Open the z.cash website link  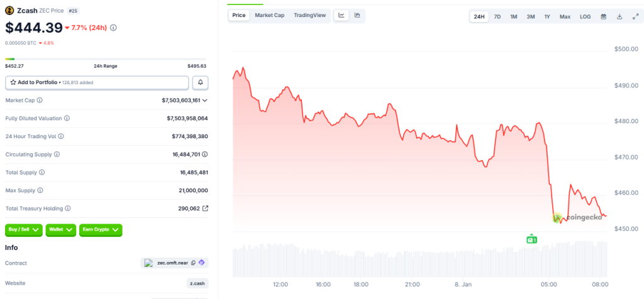pyautogui.click(x=198, y=283)
